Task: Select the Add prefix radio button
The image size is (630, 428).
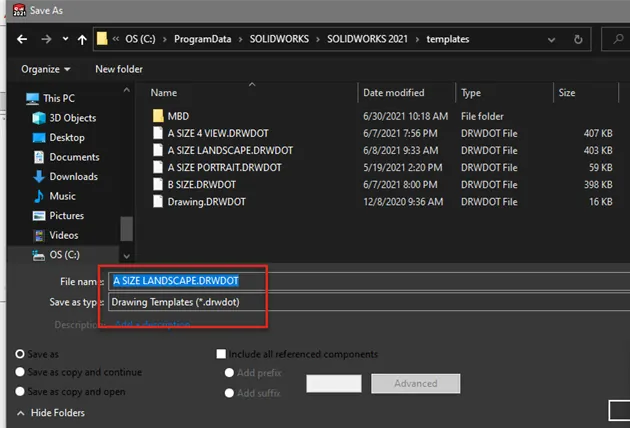Action: [x=229, y=373]
